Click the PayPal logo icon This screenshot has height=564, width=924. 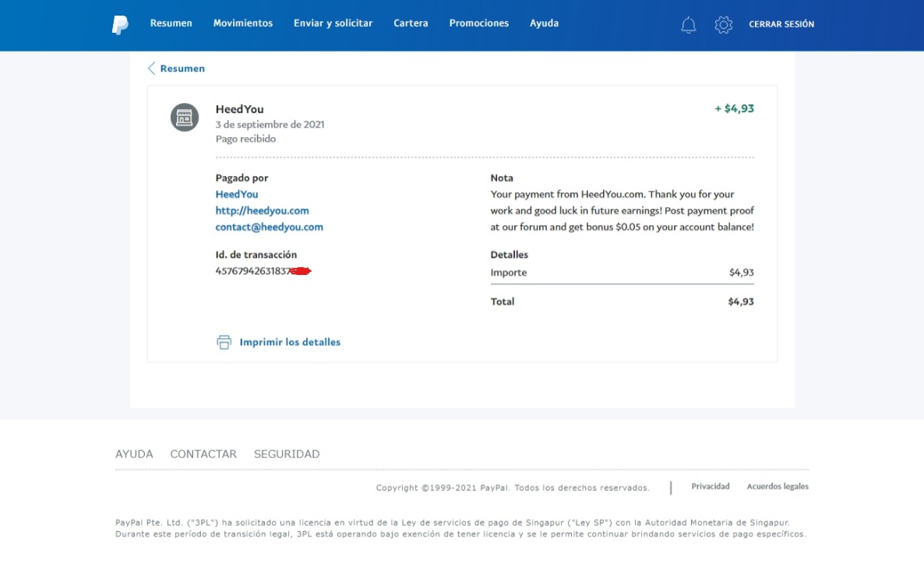pos(120,25)
